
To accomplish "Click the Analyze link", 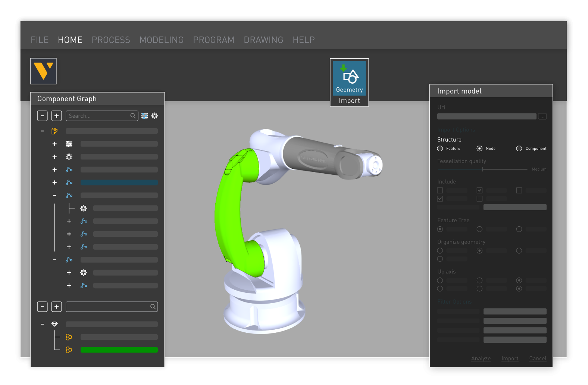I will click(481, 358).
